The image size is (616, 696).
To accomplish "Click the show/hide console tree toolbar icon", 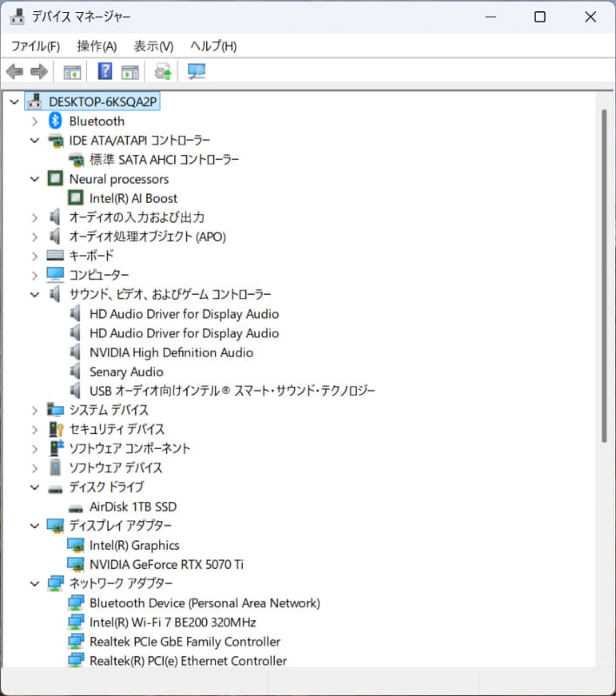I will (x=72, y=72).
